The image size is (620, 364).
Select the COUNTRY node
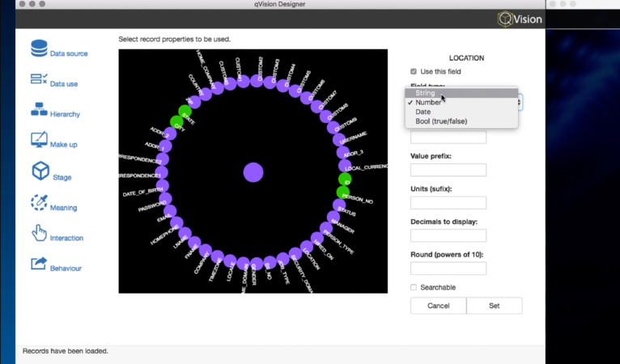coord(206,94)
